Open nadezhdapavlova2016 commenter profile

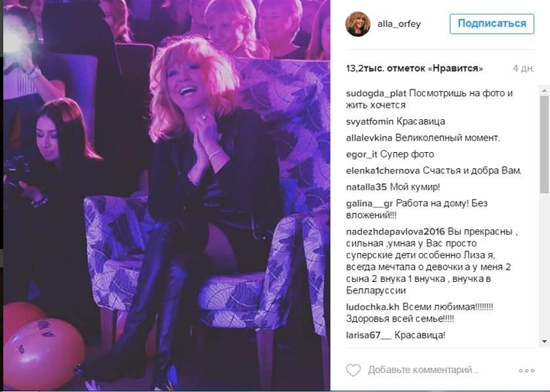[x=396, y=232]
